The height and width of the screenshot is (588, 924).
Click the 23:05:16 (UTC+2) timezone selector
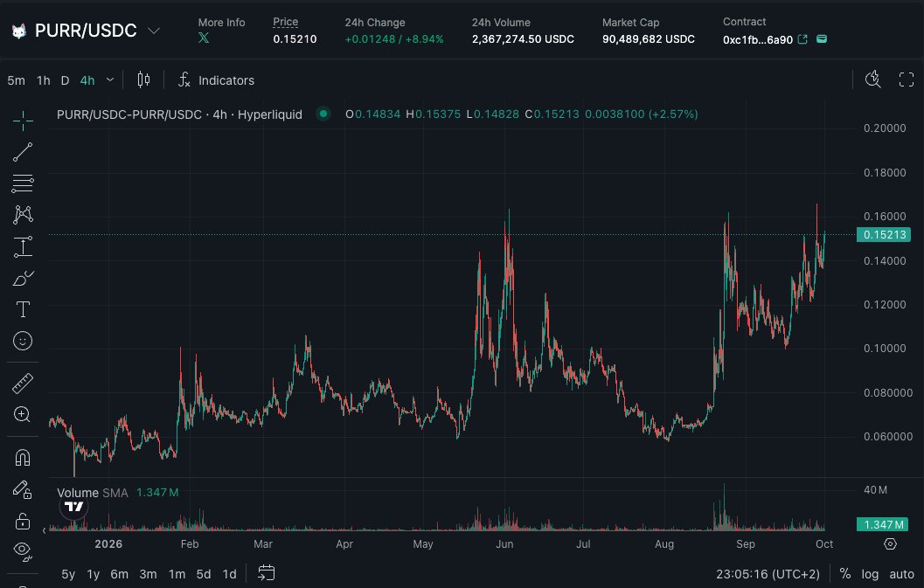click(768, 574)
